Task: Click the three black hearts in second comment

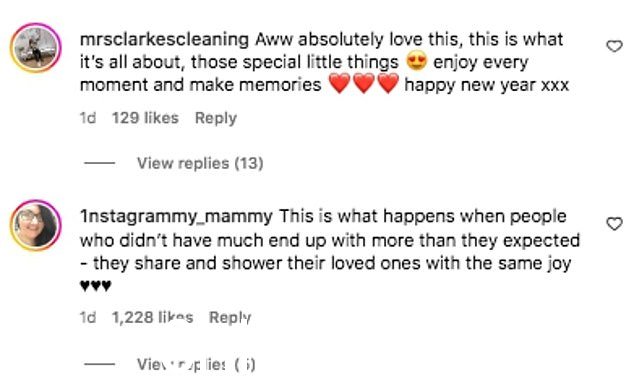Action: pos(95,286)
